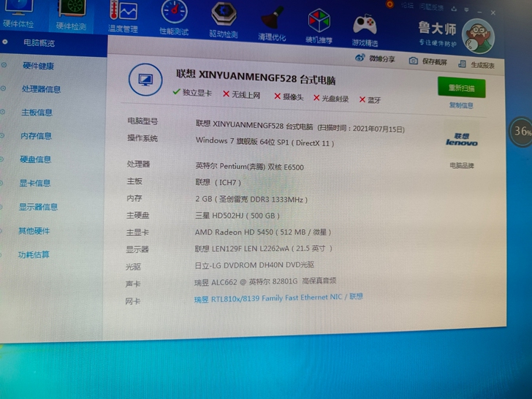Open 硬件检测 hardware detection tab
Image resolution: width=532 pixels, height=399 pixels.
coord(71,15)
